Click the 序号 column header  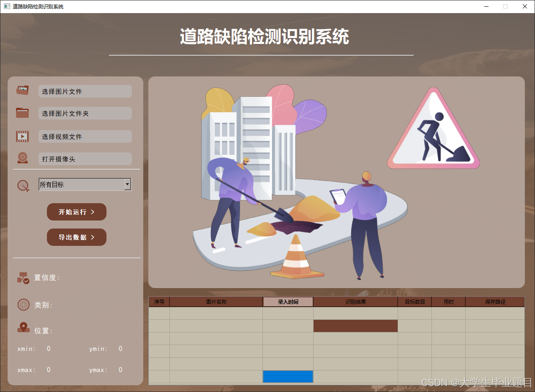pyautogui.click(x=159, y=302)
